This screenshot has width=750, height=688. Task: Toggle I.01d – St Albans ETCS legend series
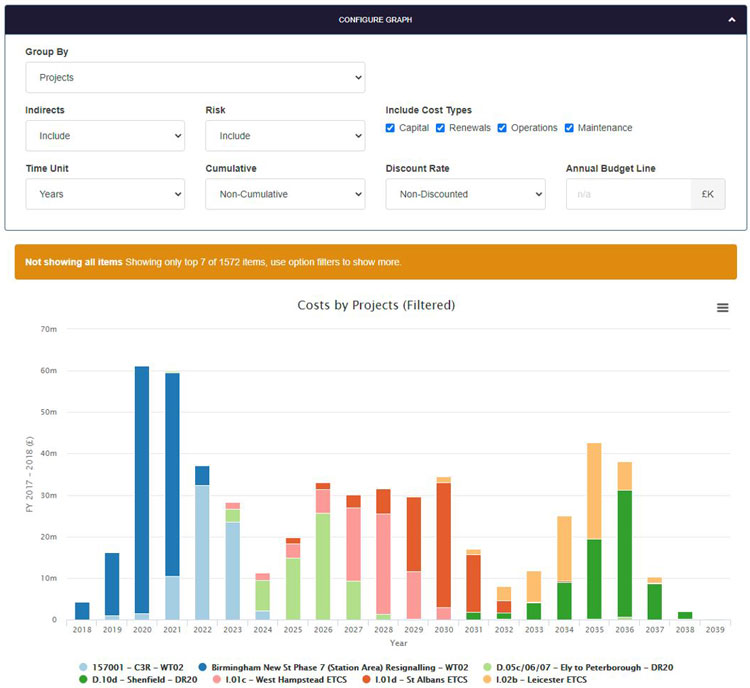click(415, 679)
